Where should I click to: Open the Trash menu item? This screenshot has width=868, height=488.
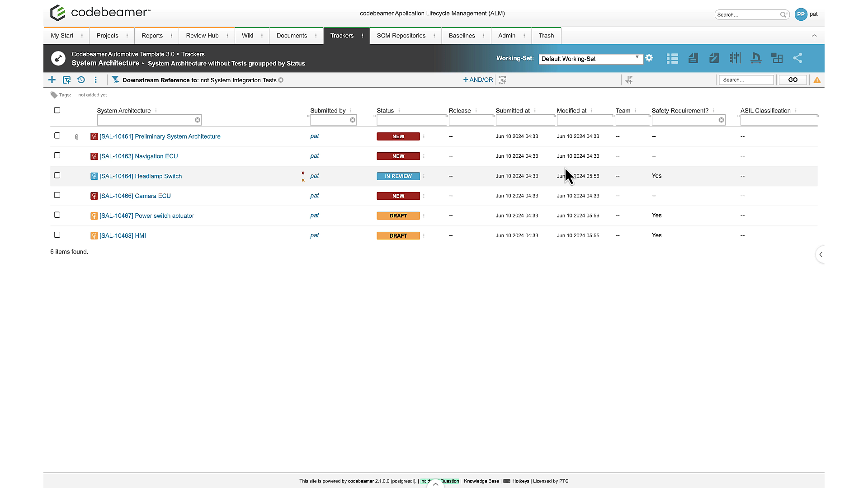pyautogui.click(x=546, y=35)
